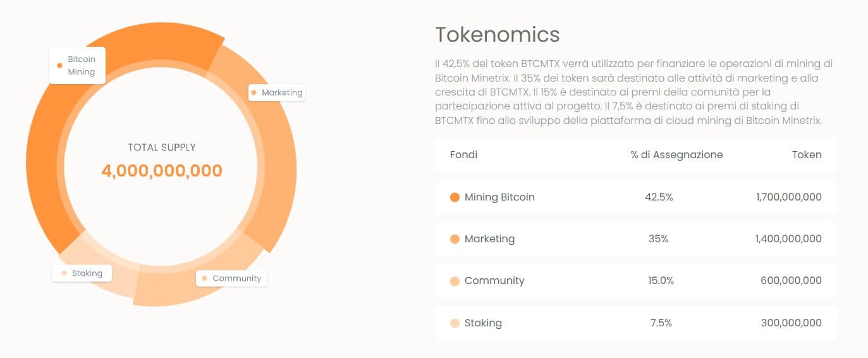
Task: Click the Staking chart label
Action: [82, 273]
